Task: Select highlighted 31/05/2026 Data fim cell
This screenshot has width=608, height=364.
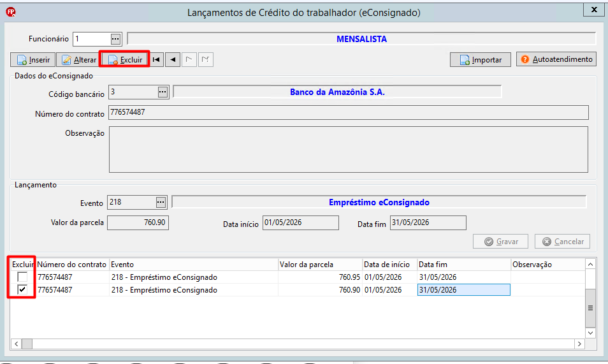Action: [464, 290]
